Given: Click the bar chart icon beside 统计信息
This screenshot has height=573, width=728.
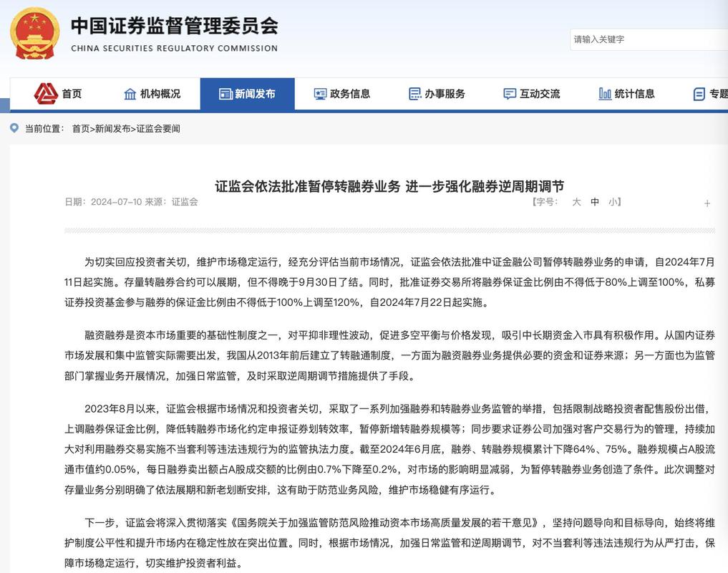Looking at the screenshot, I should (x=603, y=93).
